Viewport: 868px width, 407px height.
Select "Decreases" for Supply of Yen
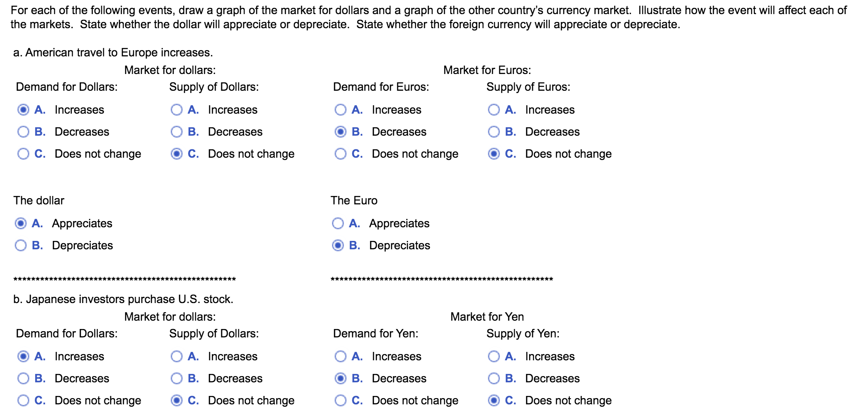tap(494, 378)
